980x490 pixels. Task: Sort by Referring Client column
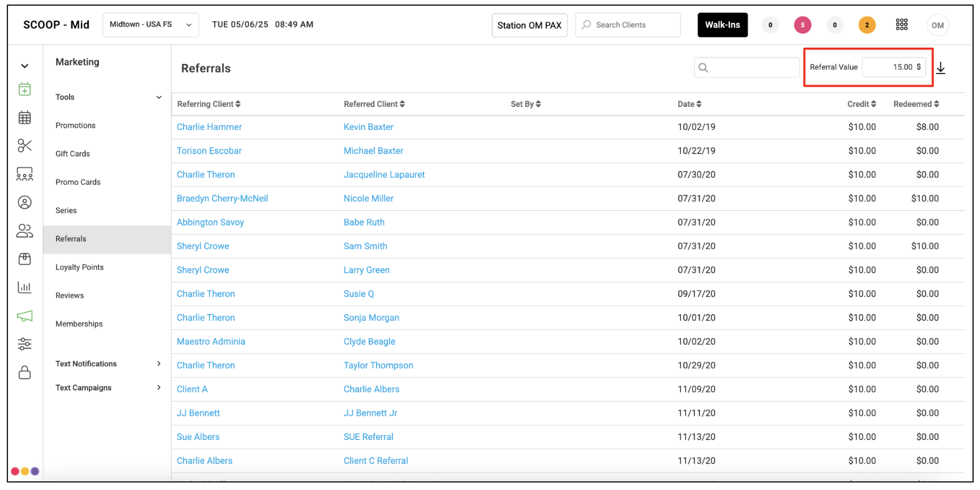(x=209, y=104)
